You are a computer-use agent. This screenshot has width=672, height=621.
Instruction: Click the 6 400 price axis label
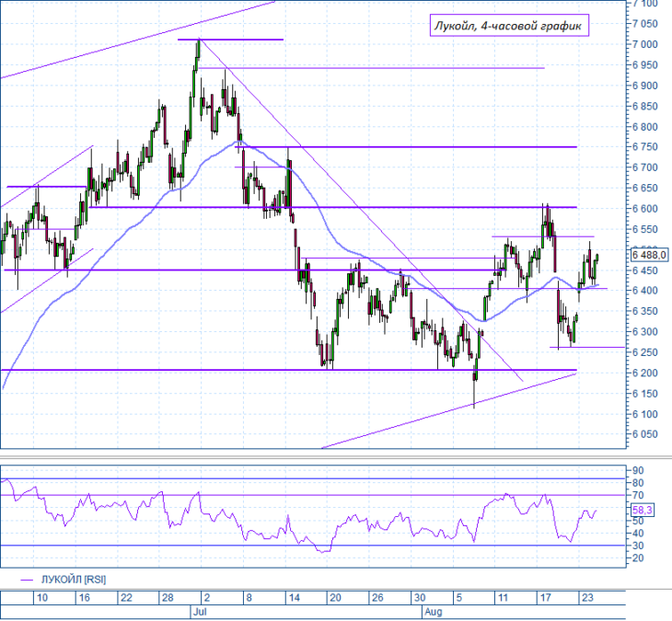(644, 291)
